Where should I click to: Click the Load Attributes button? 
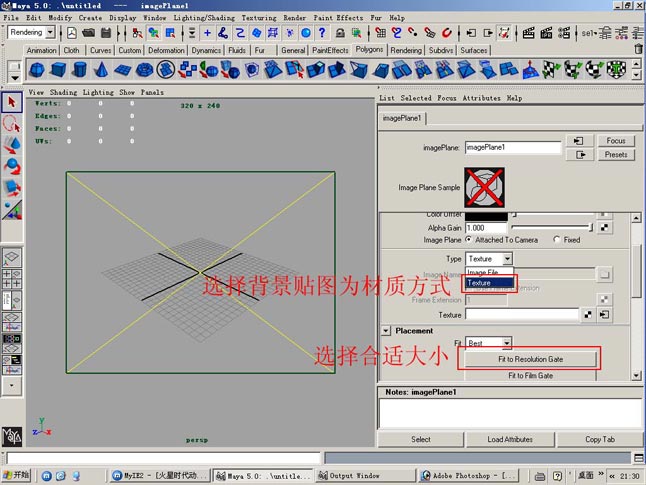point(510,439)
